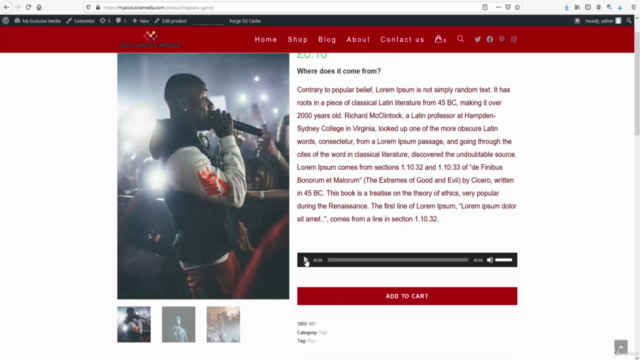The image size is (640, 360).
Task: Click the browser address bar URL
Action: click(158, 7)
